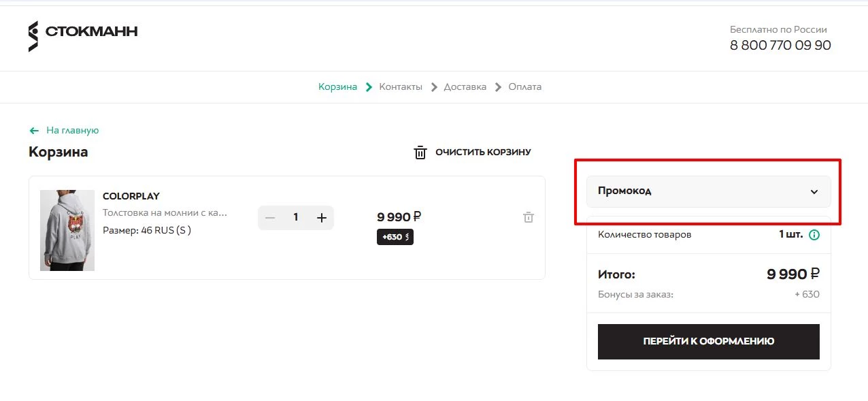Select the 'Корзина' breadcrumb step
Image resolution: width=868 pixels, height=401 pixels.
(337, 86)
